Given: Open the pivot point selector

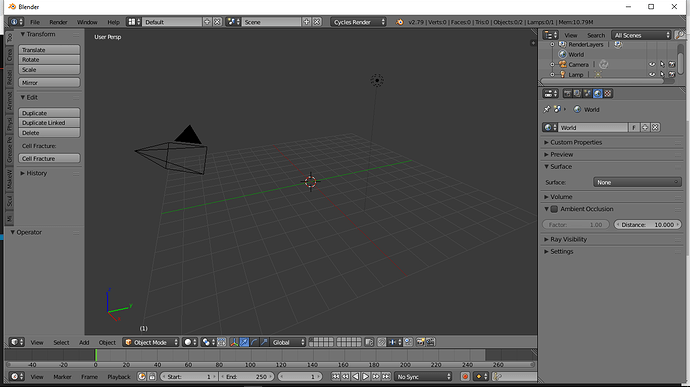Looking at the screenshot, I should 208,342.
